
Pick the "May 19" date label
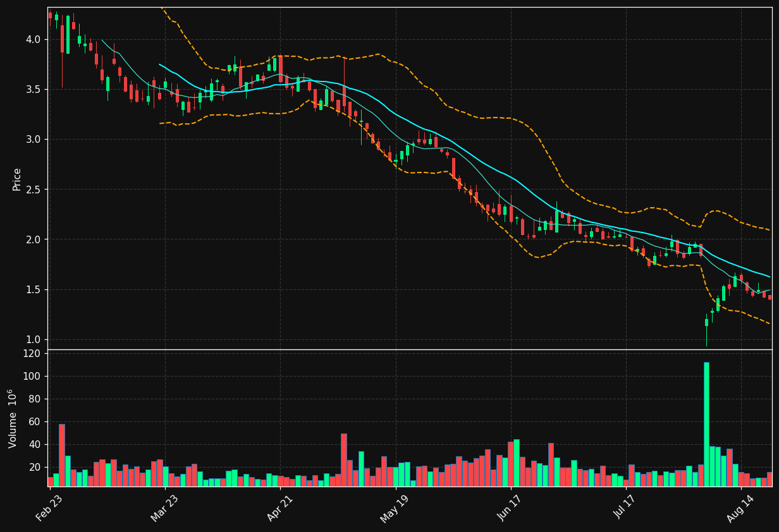(395, 507)
